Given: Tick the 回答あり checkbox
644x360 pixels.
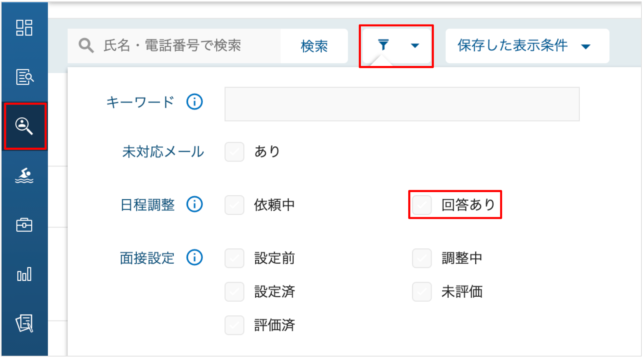Looking at the screenshot, I should [422, 205].
